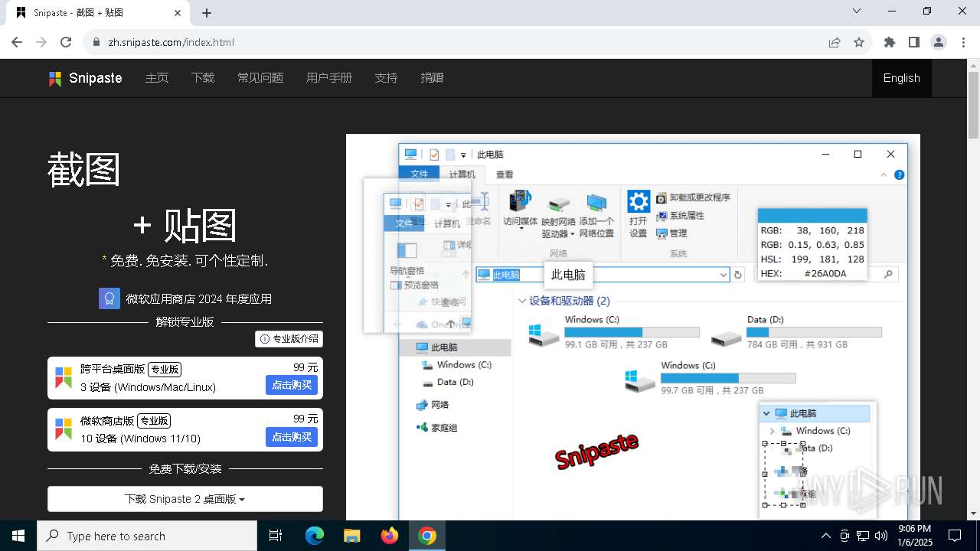Viewport: 980px width, 551px height.
Task: Show hidden system tray icons
Action: click(x=825, y=536)
